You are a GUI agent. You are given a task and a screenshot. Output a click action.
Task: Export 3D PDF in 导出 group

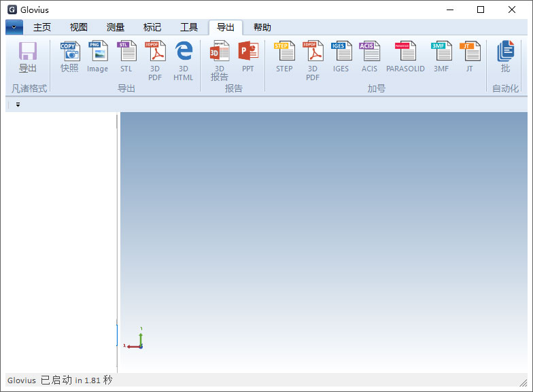pyautogui.click(x=155, y=61)
